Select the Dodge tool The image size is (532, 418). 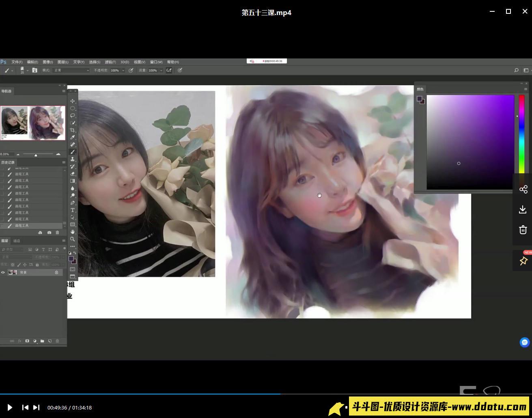point(73,196)
